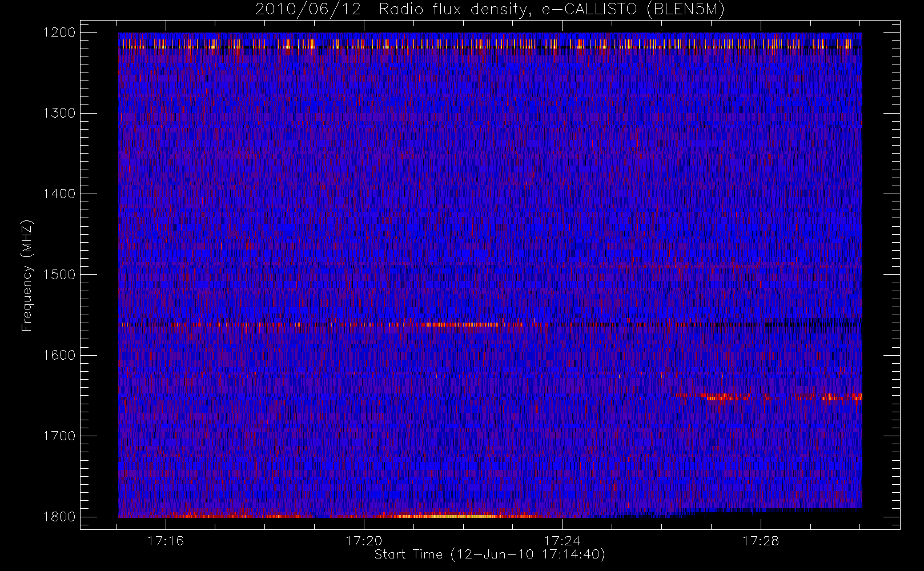Click the Start Time axis label
The height and width of the screenshot is (571, 924).
click(490, 554)
